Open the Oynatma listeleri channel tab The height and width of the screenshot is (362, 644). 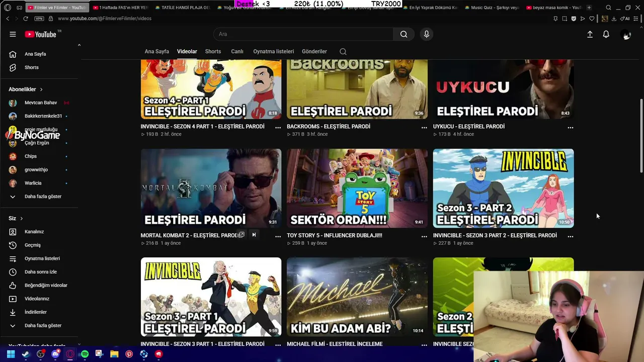[273, 51]
